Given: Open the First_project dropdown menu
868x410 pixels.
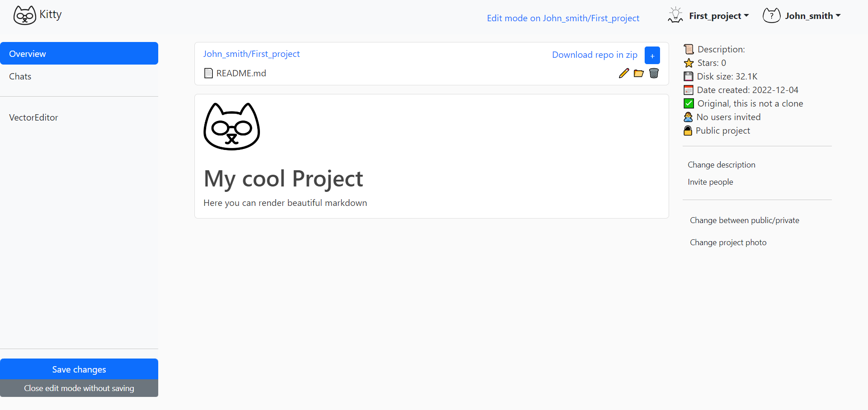Looking at the screenshot, I should point(719,16).
